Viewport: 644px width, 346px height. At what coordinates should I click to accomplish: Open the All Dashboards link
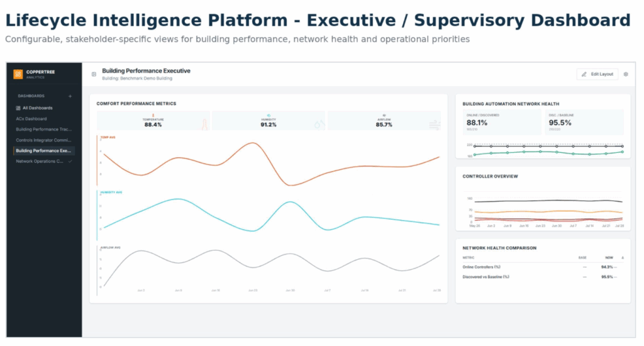click(37, 108)
